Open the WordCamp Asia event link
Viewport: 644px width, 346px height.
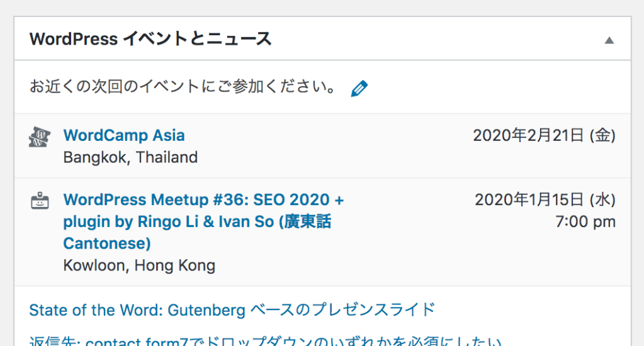pyautogui.click(x=124, y=135)
